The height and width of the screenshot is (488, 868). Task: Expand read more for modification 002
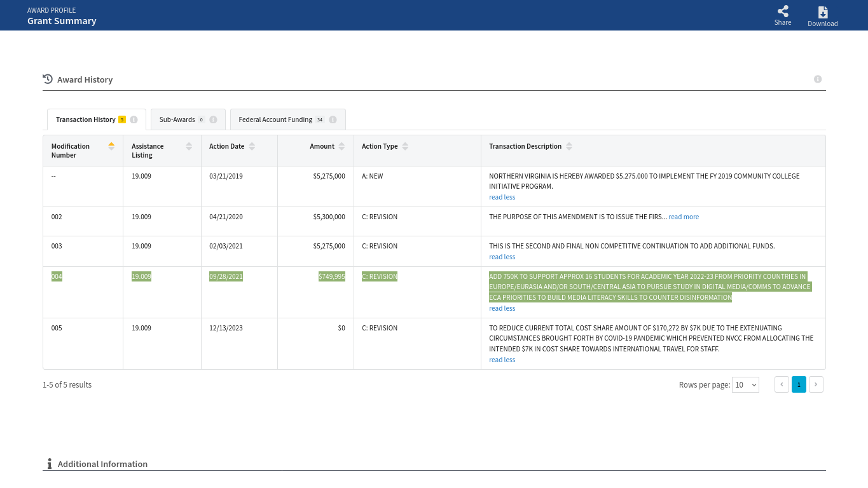pyautogui.click(x=684, y=217)
